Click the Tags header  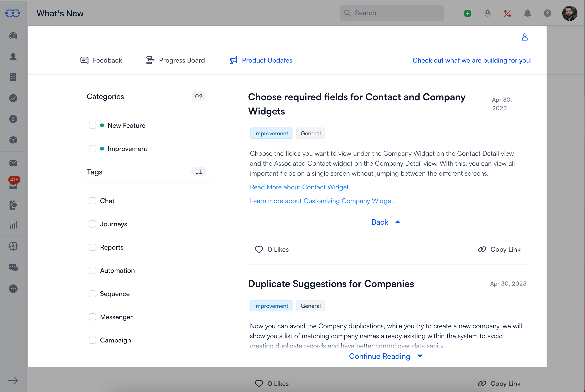[x=95, y=172]
